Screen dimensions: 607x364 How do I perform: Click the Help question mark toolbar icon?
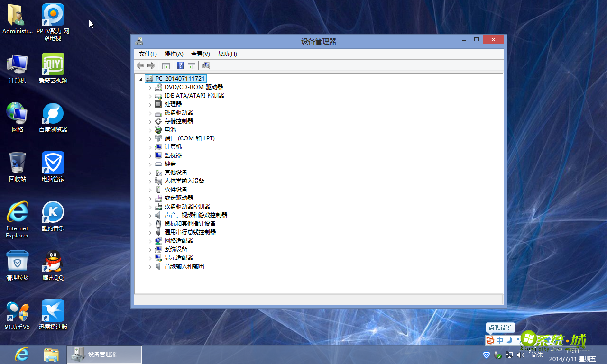click(x=180, y=65)
